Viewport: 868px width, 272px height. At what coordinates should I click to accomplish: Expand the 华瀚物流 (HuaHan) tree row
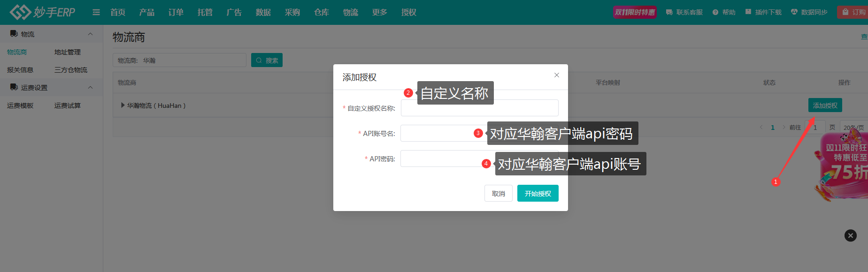123,106
